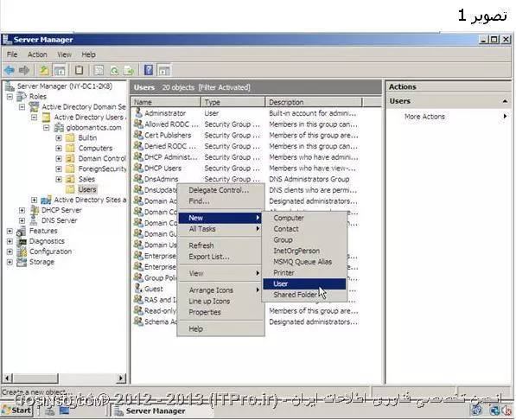Open the File menu
The height and width of the screenshot is (420, 516).
point(12,54)
